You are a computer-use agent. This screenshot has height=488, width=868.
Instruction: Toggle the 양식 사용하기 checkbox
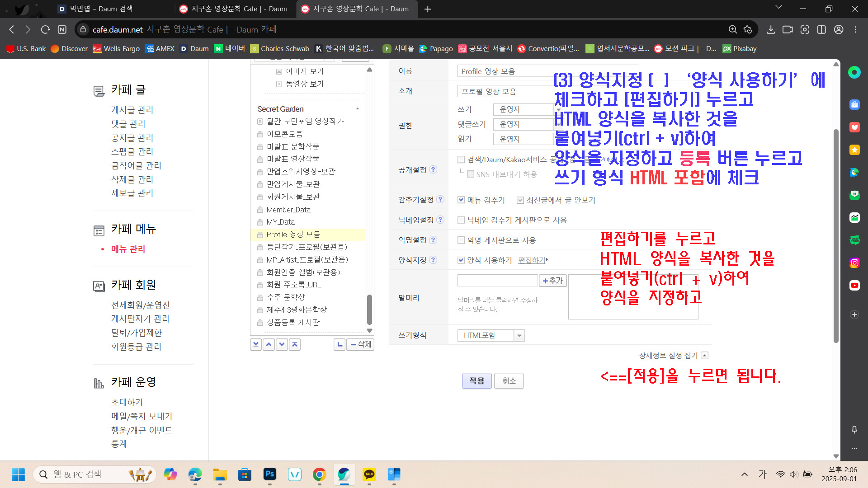pos(461,260)
